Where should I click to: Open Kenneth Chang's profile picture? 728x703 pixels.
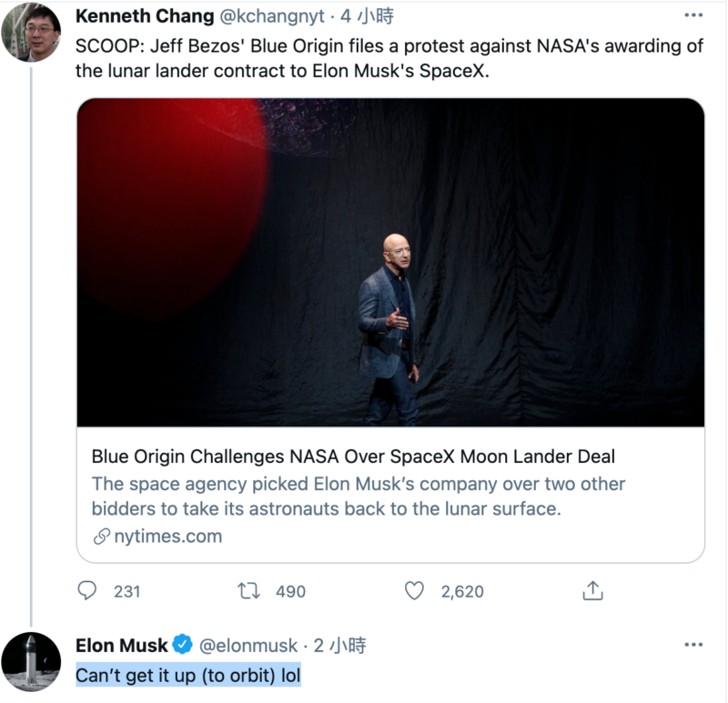click(x=31, y=32)
